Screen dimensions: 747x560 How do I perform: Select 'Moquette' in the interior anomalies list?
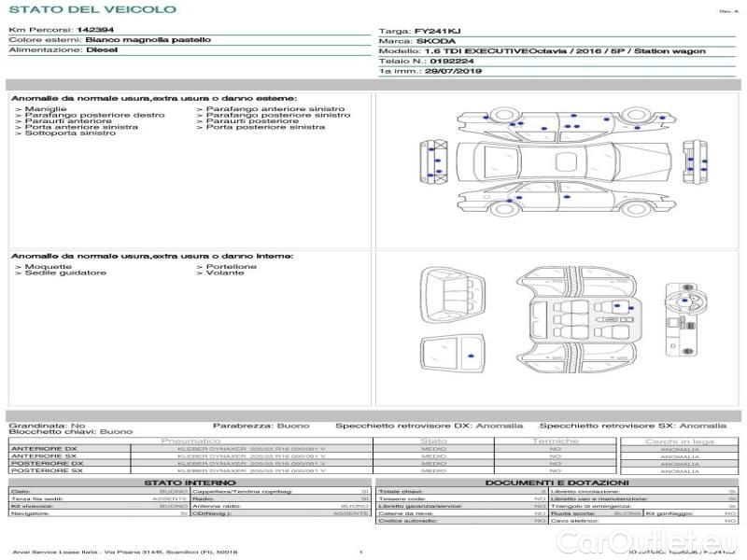49,267
